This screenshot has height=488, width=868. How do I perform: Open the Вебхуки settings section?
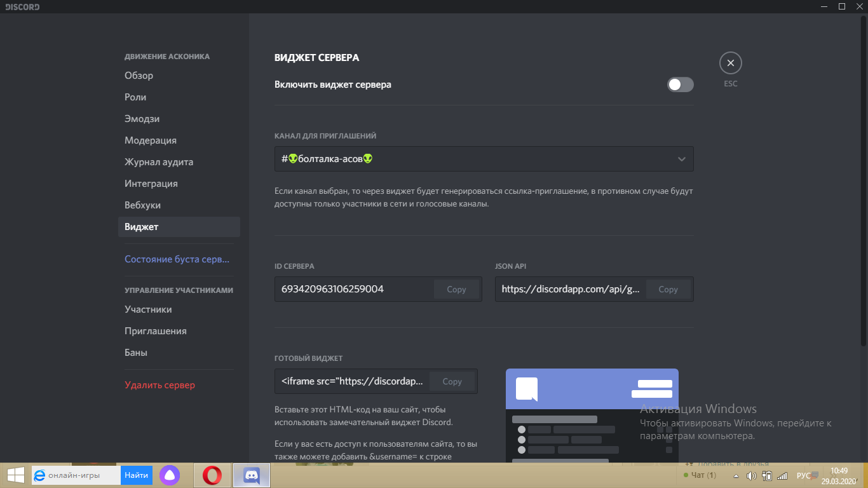pyautogui.click(x=179, y=205)
